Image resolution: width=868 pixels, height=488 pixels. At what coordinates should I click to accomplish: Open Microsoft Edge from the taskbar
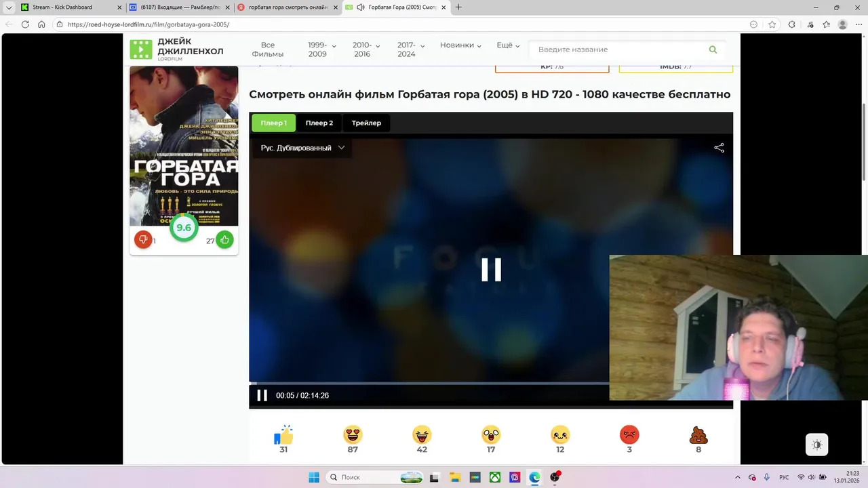[534, 477]
